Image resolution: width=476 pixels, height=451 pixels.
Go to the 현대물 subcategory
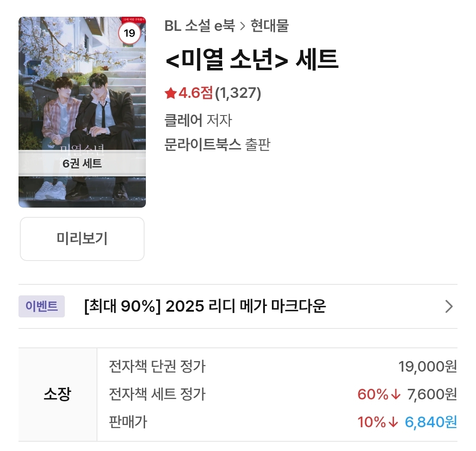[x=269, y=26]
